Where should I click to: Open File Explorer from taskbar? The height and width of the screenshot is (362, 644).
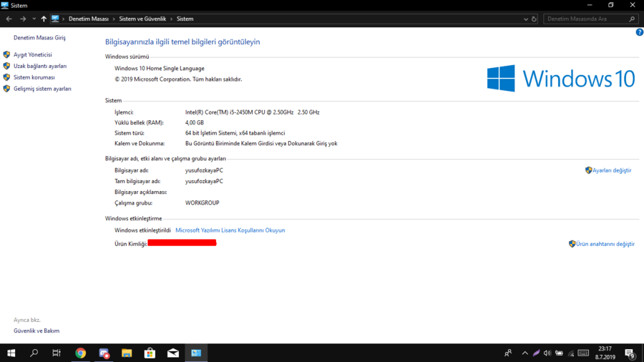coord(127,353)
